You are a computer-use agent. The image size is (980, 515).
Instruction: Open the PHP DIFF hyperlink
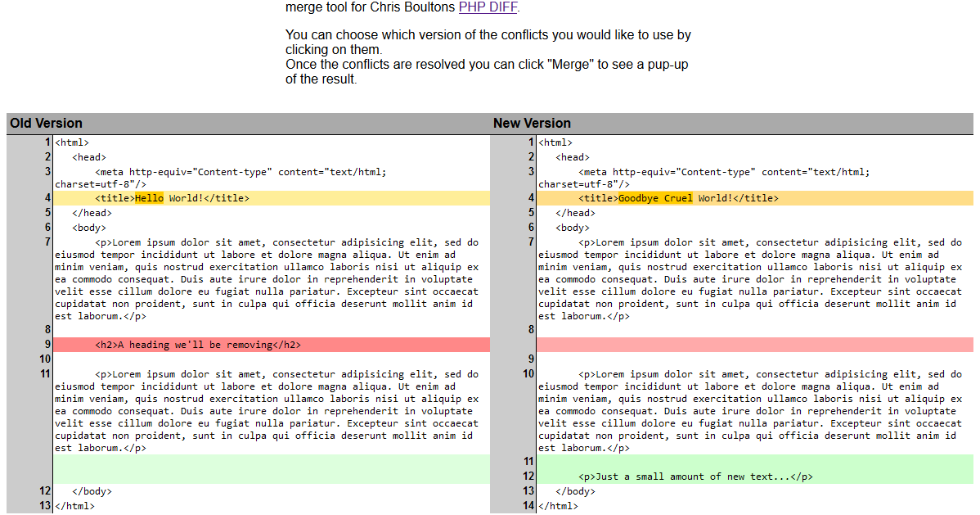(x=487, y=7)
